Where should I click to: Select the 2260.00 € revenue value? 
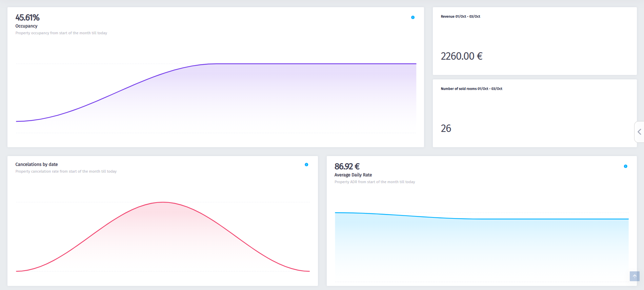pyautogui.click(x=461, y=56)
